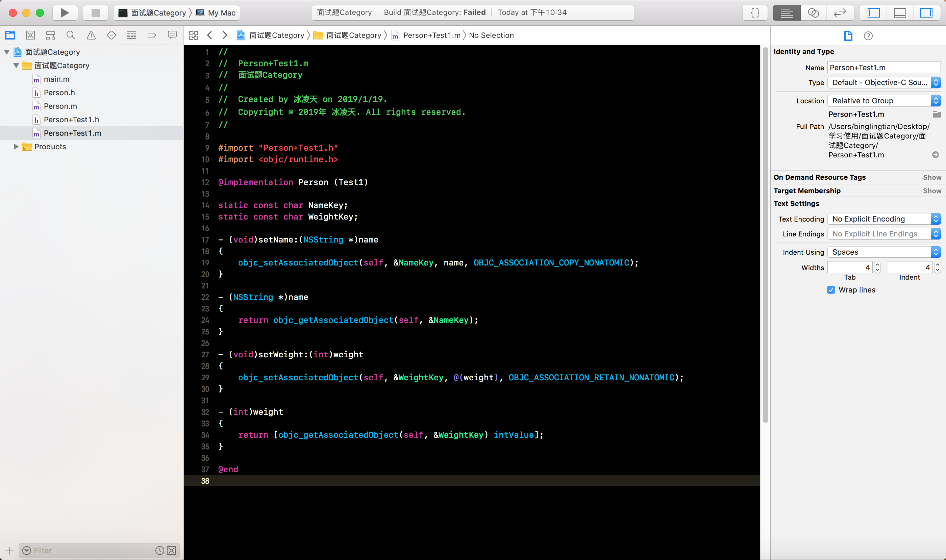The image size is (946, 560).
Task: Open the Library curly braces button
Action: (x=755, y=13)
